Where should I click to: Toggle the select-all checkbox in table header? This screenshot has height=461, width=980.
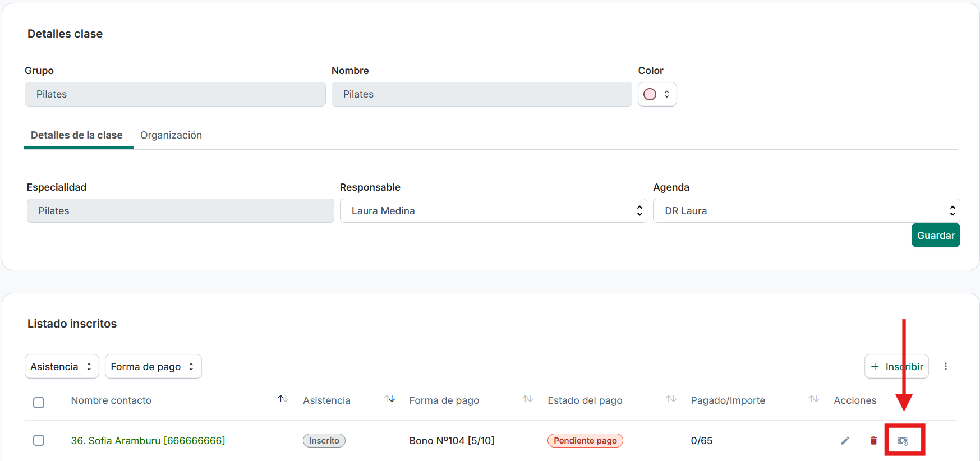(x=39, y=403)
